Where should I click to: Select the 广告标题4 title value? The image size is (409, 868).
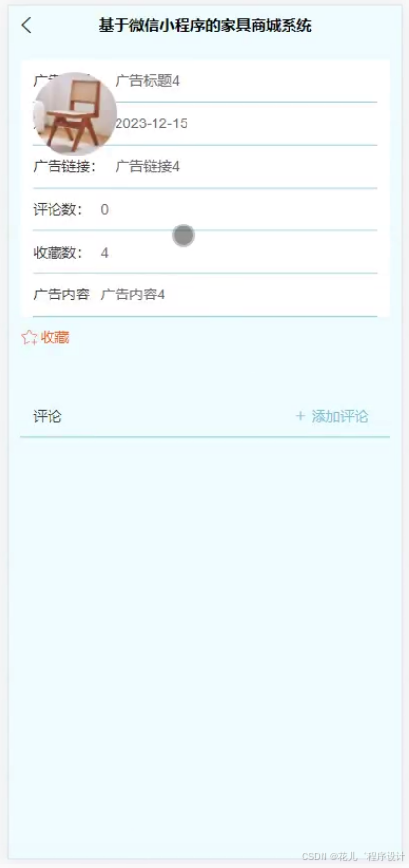(x=148, y=81)
